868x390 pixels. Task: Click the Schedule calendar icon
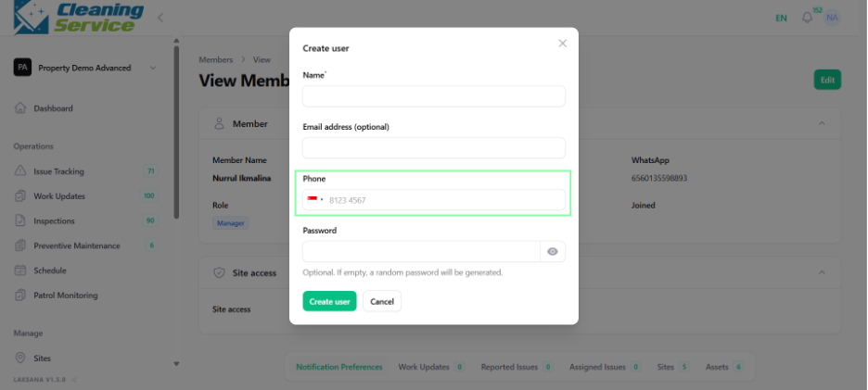(19, 270)
